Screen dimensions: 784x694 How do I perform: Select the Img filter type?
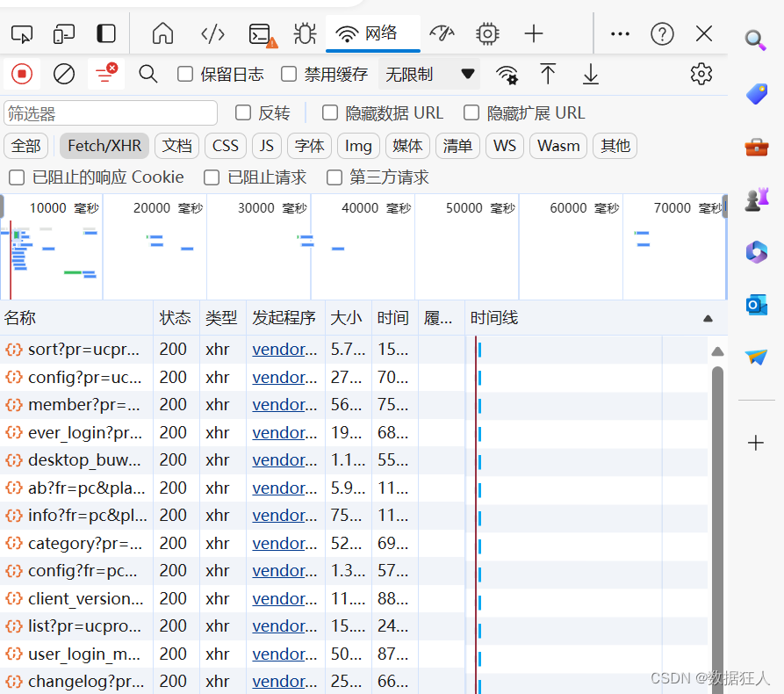pyautogui.click(x=358, y=146)
